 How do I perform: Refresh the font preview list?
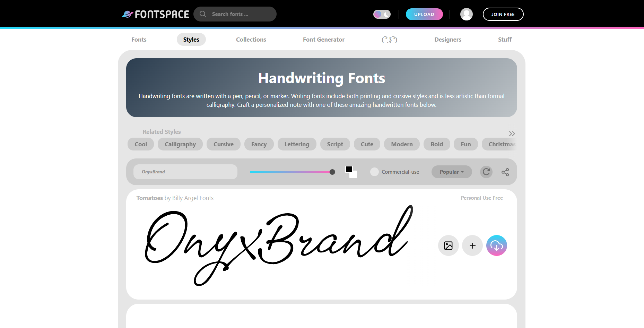(486, 172)
